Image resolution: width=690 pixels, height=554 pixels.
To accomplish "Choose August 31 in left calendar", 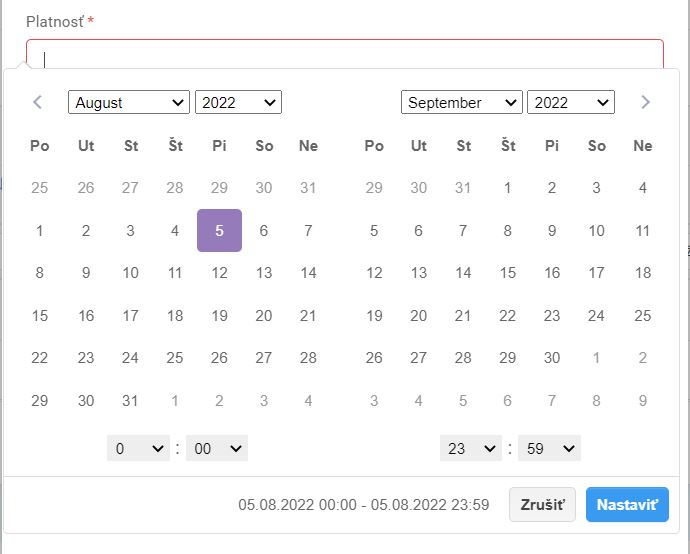I will pyautogui.click(x=130, y=401).
